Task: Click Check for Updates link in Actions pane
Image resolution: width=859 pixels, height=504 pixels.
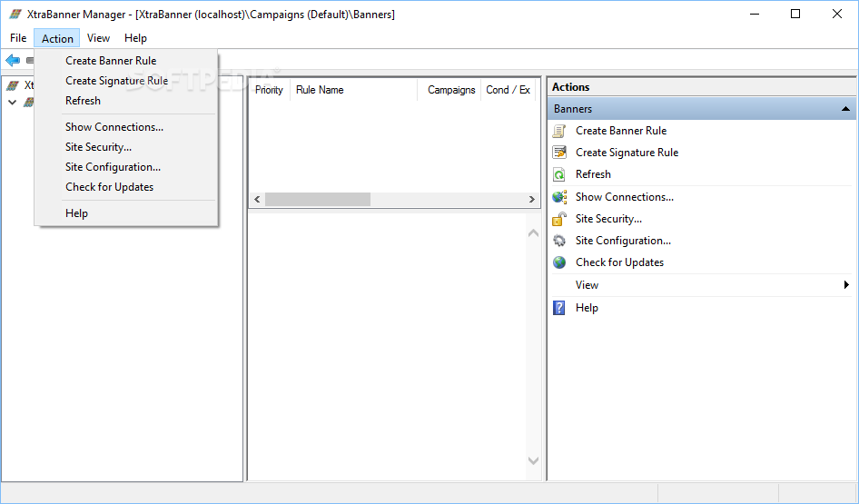Action: click(x=619, y=262)
